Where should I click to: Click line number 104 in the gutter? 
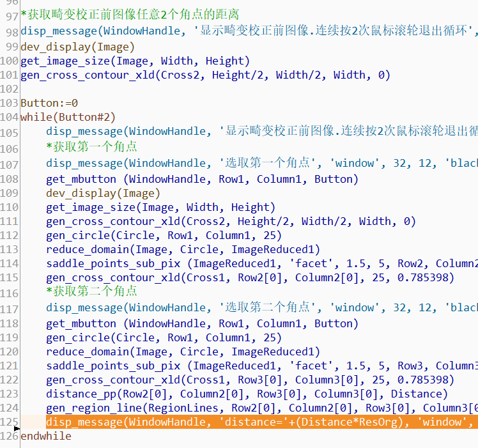10,117
